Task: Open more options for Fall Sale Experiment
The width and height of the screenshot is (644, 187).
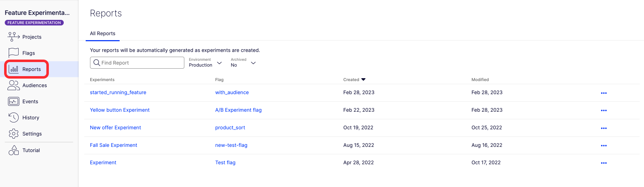Action: tap(603, 146)
